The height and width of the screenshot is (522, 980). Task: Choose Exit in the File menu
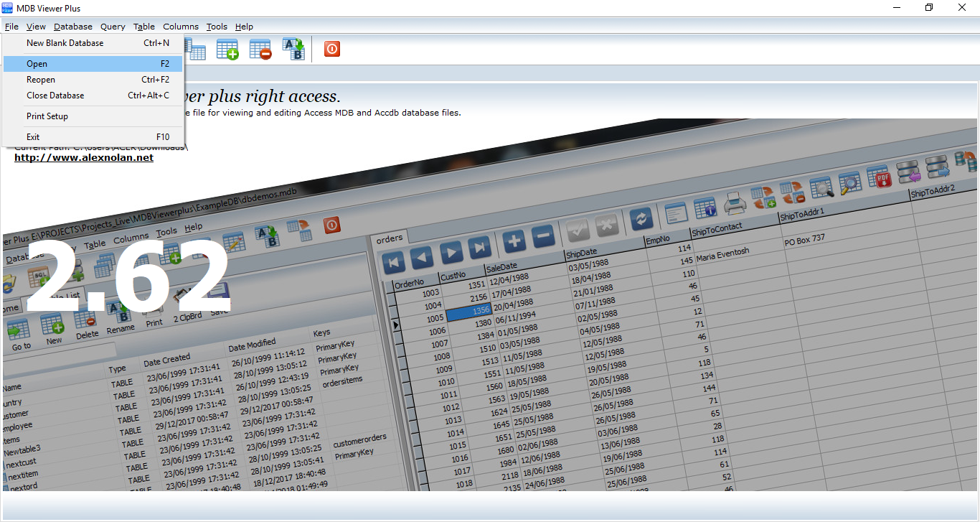[33, 137]
